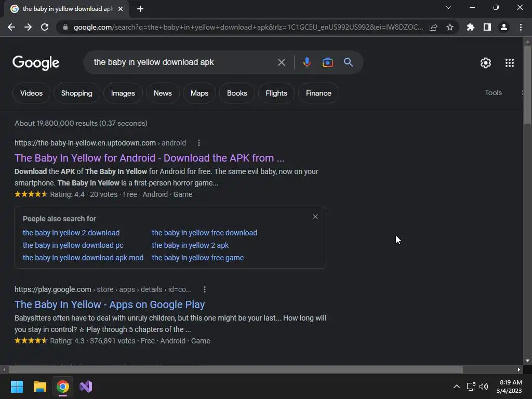Viewport: 532px width, 399px height.
Task: Open a new browser tab
Action: tap(140, 9)
